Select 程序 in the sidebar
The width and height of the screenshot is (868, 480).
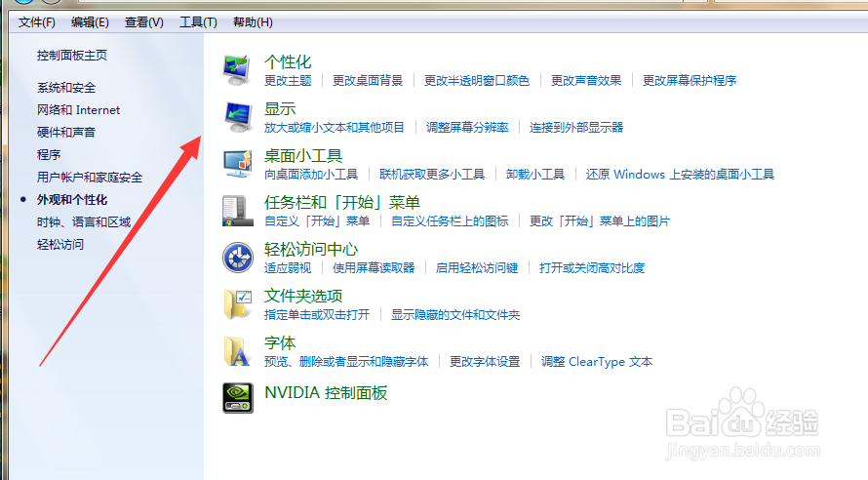click(x=49, y=154)
